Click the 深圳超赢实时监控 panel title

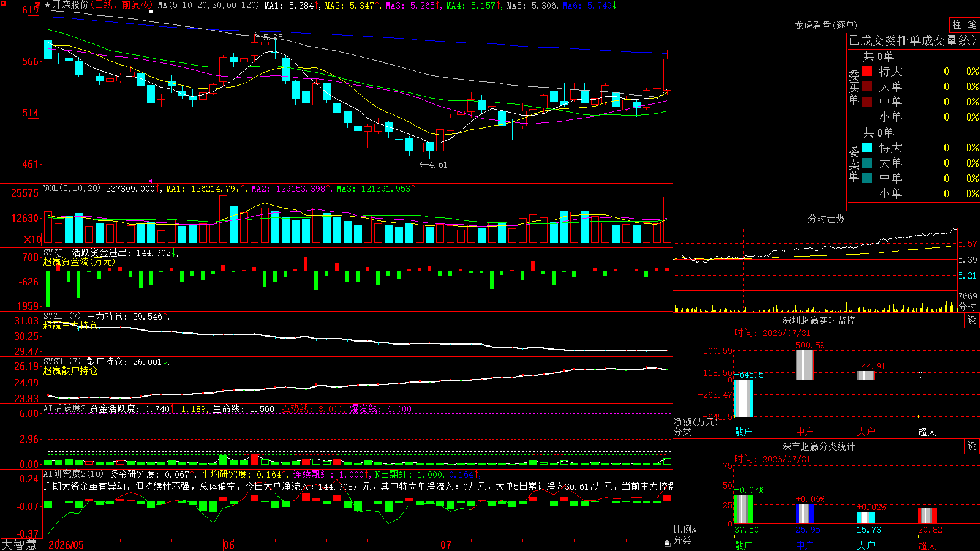pyautogui.click(x=818, y=320)
